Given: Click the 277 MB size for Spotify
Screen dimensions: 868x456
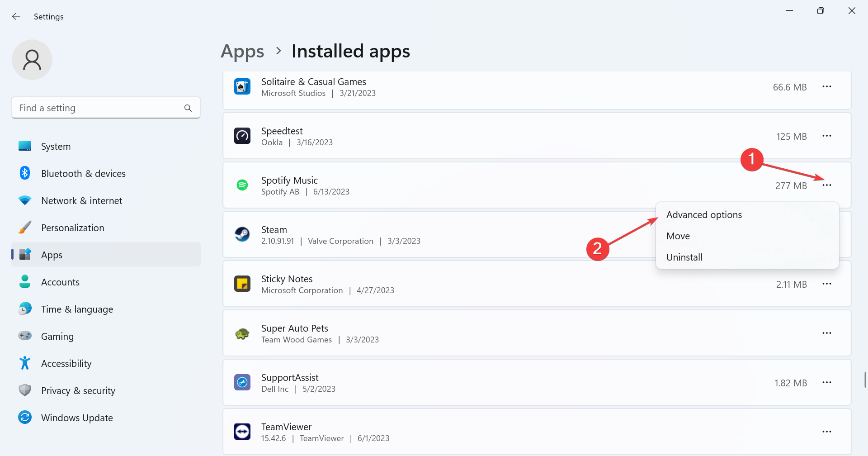Looking at the screenshot, I should tap(791, 186).
